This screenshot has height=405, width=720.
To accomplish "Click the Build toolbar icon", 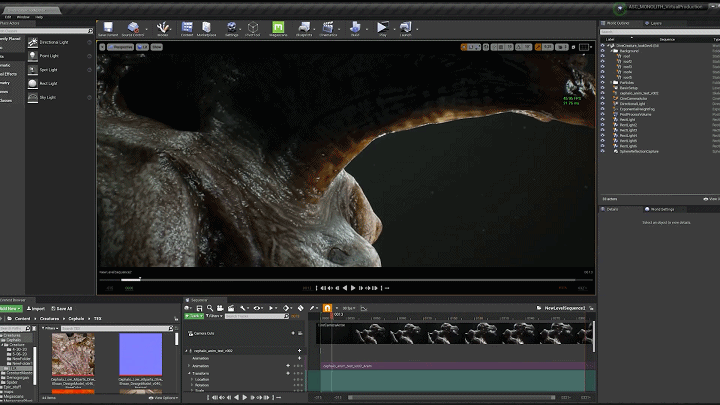I will [355, 28].
